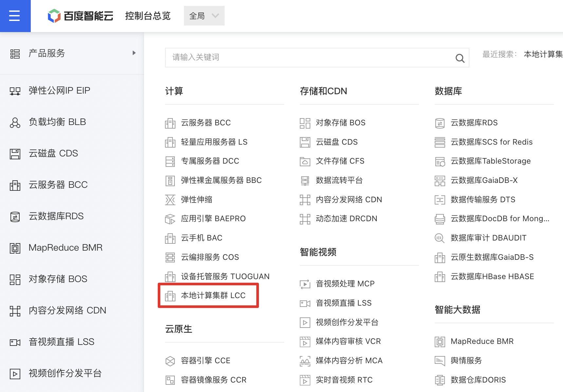Open 云磁盘 CDS under 存储和CDN

(336, 142)
